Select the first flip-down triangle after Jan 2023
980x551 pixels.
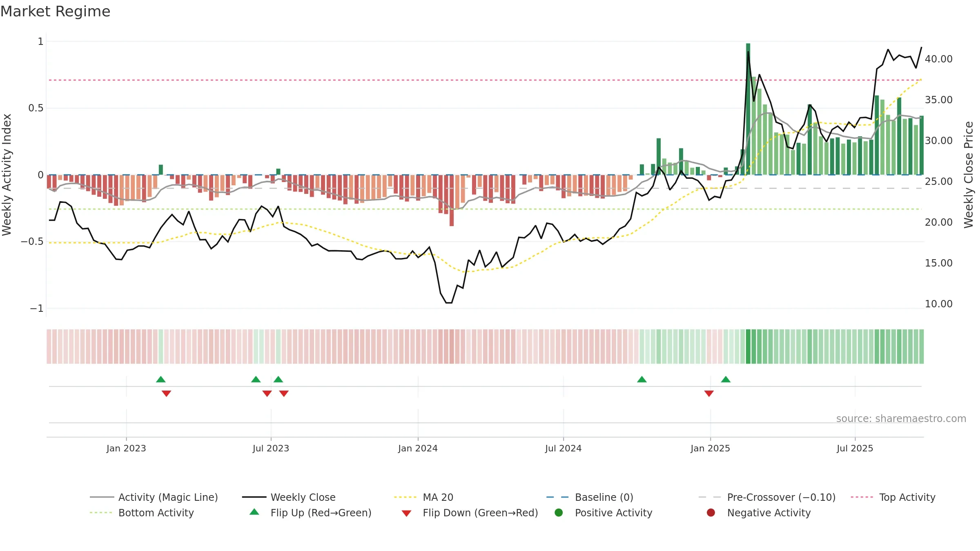[166, 393]
